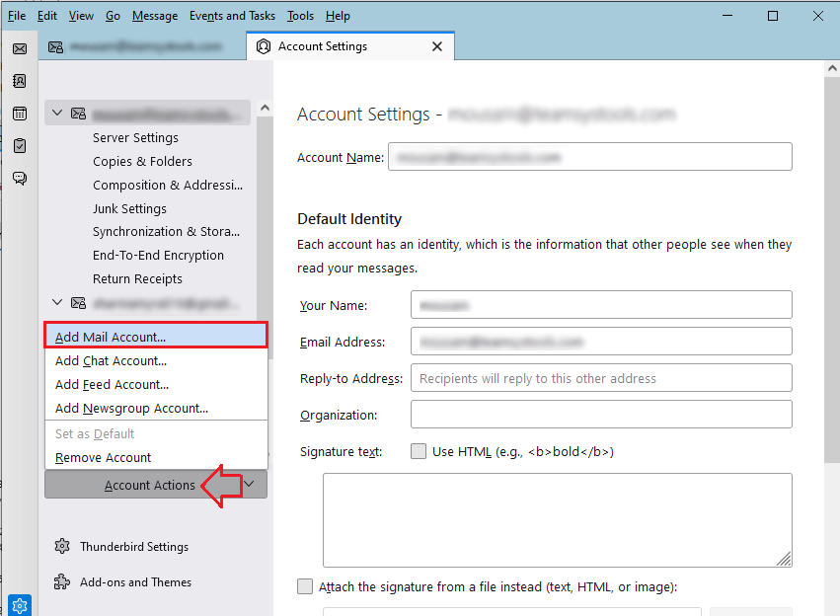The height and width of the screenshot is (616, 840).
Task: Check Attach the signature from a file
Action: point(305,586)
